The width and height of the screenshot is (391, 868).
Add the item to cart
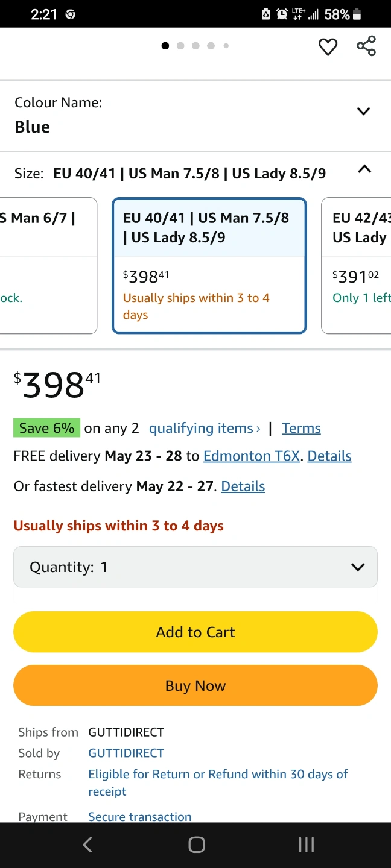tap(195, 632)
